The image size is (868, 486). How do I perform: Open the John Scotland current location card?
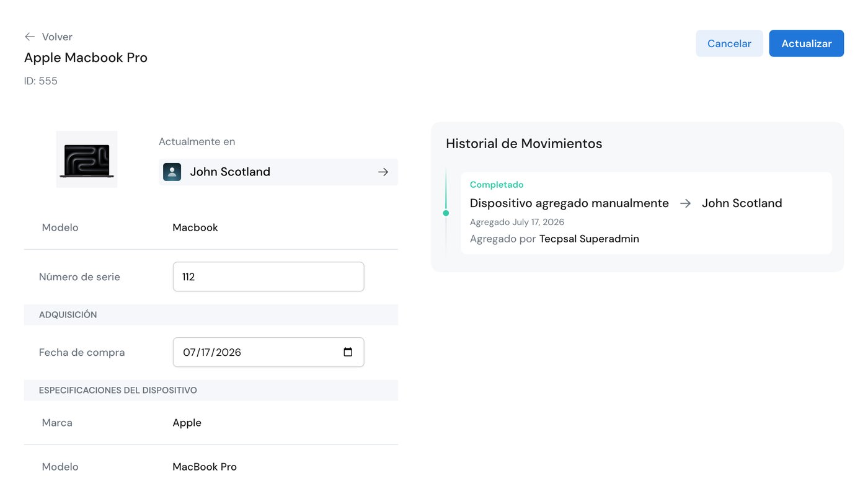coord(278,172)
